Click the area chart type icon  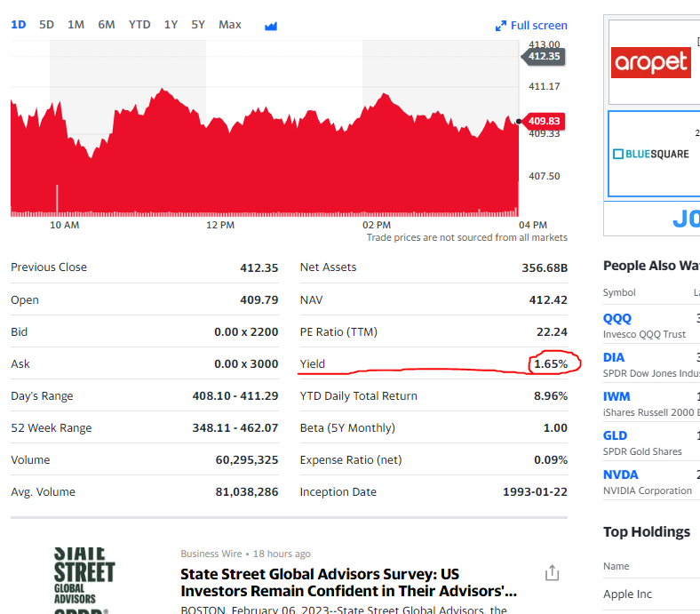(271, 27)
